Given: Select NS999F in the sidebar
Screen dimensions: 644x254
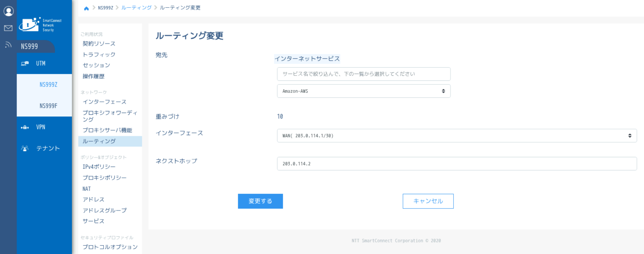Looking at the screenshot, I should (x=48, y=106).
